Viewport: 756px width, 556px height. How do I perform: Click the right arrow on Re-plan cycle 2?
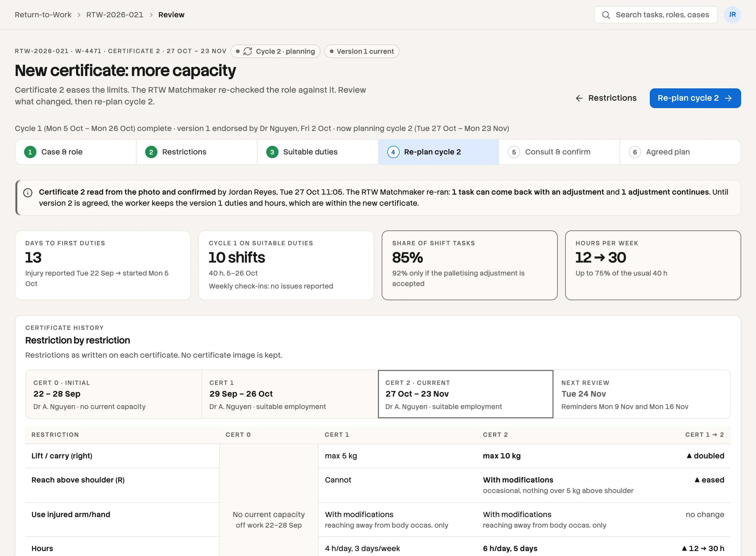tap(729, 98)
